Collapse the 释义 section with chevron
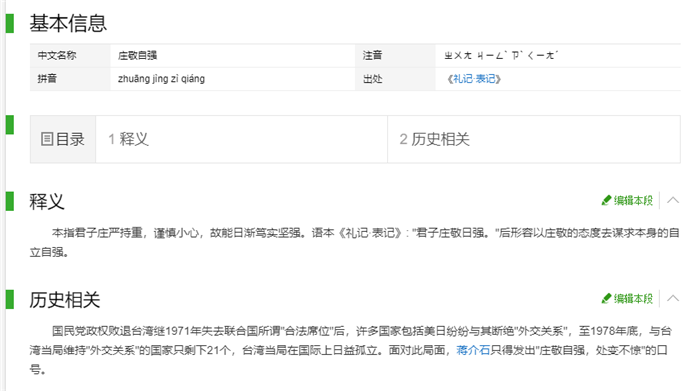The image size is (700, 391). tap(673, 200)
